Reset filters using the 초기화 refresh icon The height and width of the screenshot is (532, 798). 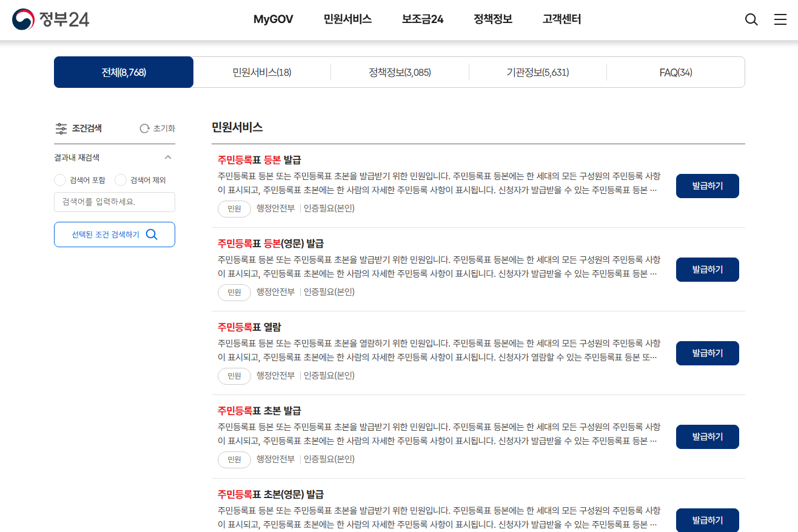click(x=144, y=128)
